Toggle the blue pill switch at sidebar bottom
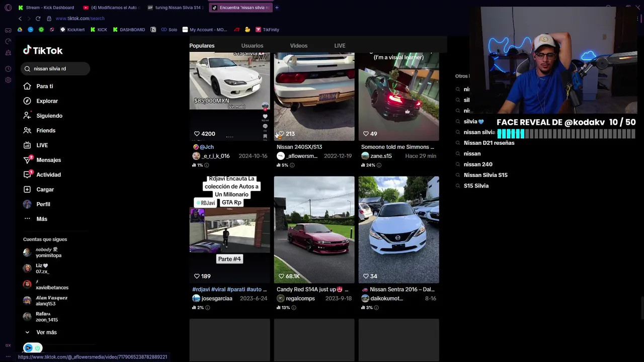The height and width of the screenshot is (362, 644). pyautogui.click(x=33, y=348)
